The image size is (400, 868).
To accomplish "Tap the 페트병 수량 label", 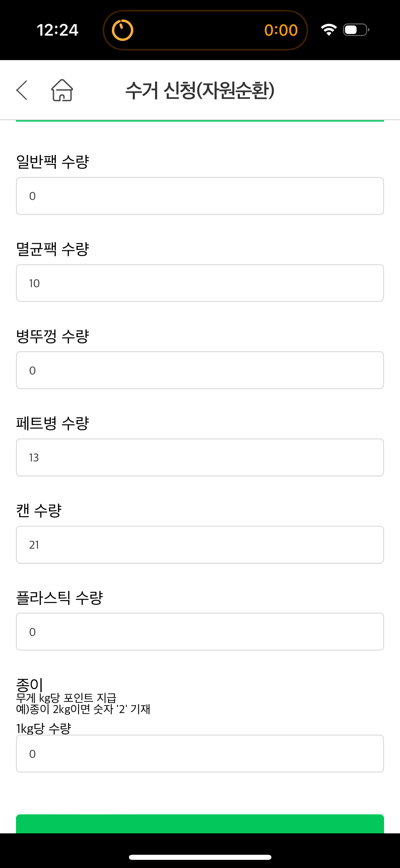I will 53,423.
